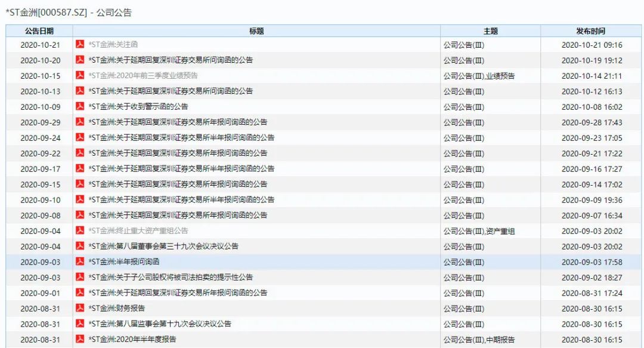Viewport: 644px width, 348px height.
Task: Select publish time 2020-10-14 21:11
Action: 592,76
